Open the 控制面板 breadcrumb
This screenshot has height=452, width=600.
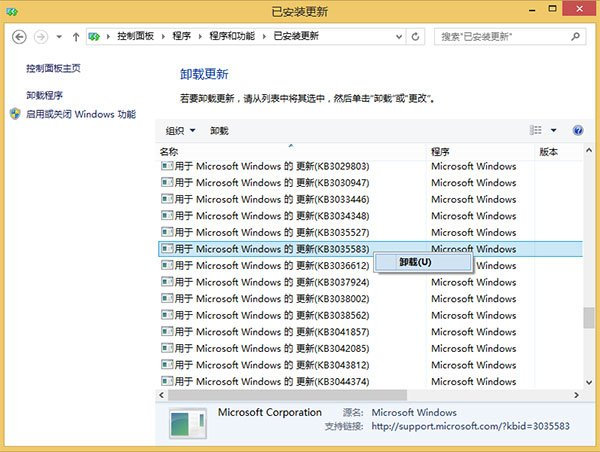coord(135,36)
